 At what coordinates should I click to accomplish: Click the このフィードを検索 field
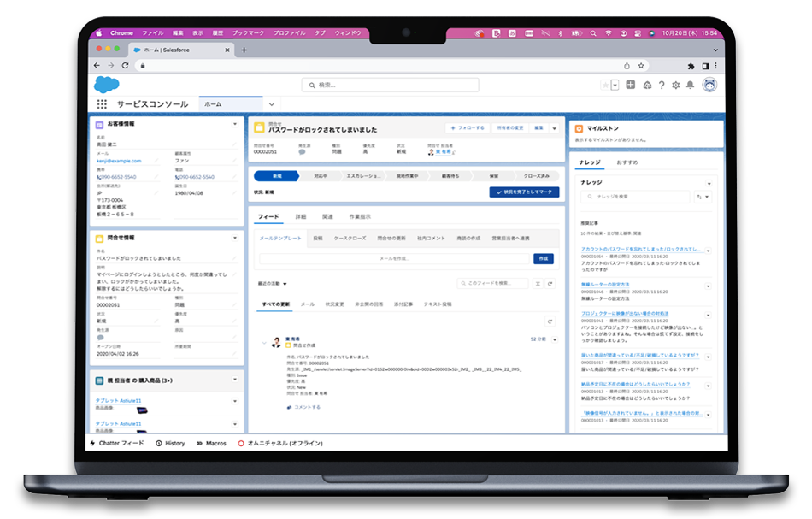[x=492, y=283]
